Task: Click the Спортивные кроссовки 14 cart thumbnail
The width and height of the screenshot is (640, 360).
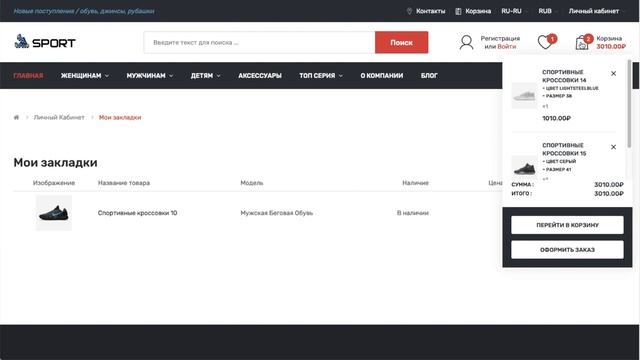Action: click(x=524, y=96)
